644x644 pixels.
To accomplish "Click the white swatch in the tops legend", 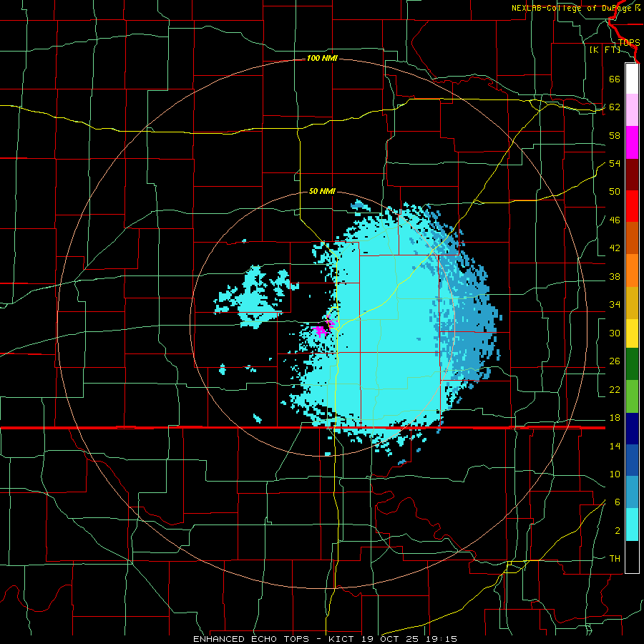I will pos(632,78).
